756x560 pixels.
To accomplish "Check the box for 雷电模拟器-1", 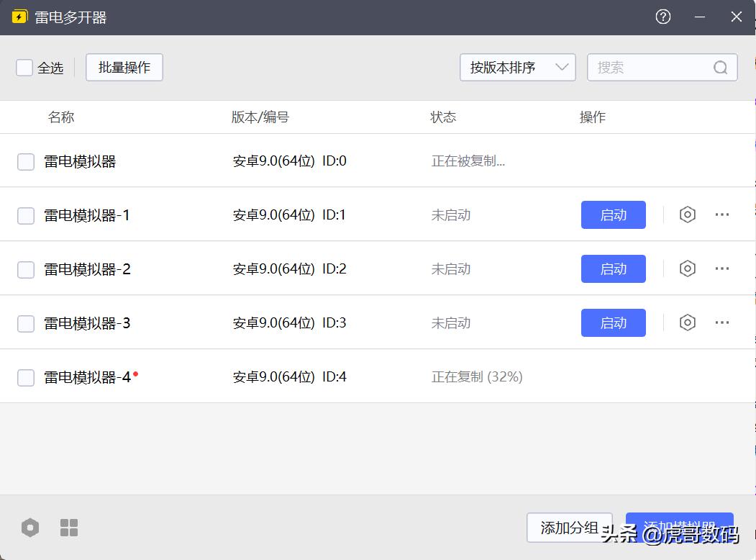I will click(x=26, y=215).
